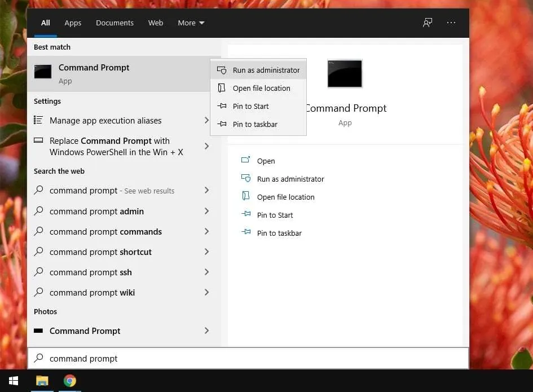Expand the 'command prompt admin' chevron

click(206, 211)
